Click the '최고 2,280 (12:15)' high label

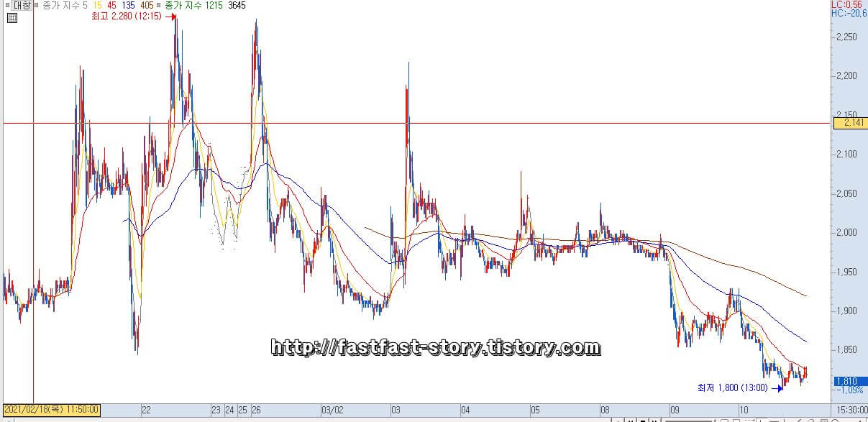[127, 17]
